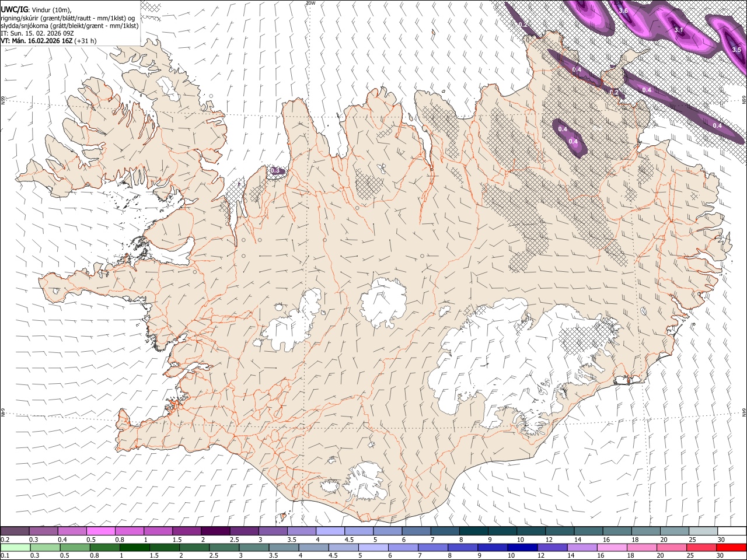This screenshot has width=747, height=560.
Task: Click the 3.5 precipitation value in the map's corner band
Action: pos(736,50)
